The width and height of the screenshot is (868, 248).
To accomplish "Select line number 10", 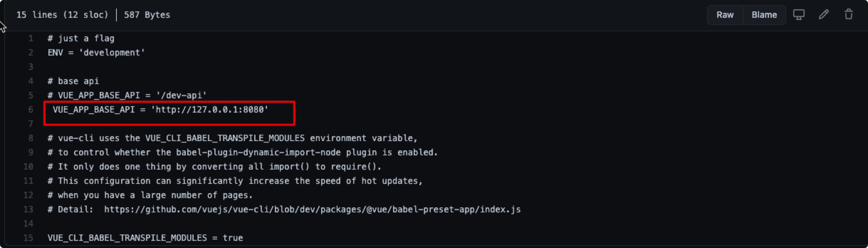I will (x=28, y=167).
